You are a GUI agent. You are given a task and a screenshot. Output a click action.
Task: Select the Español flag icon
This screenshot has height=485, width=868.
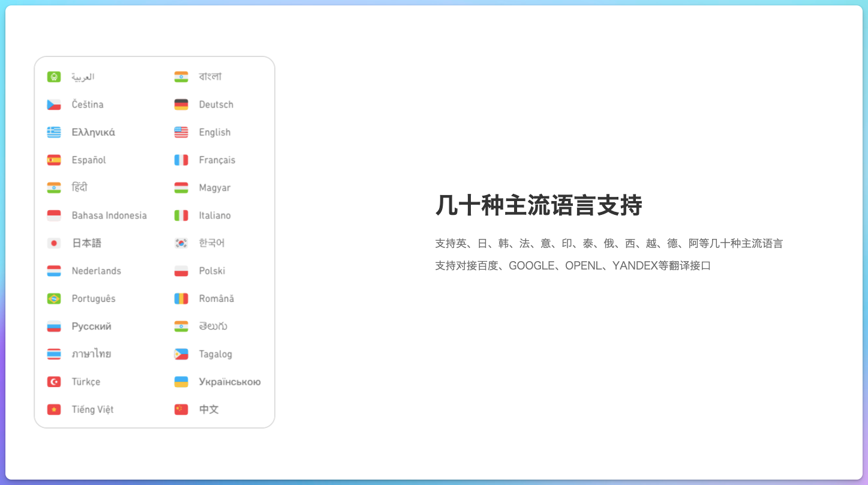click(x=54, y=160)
